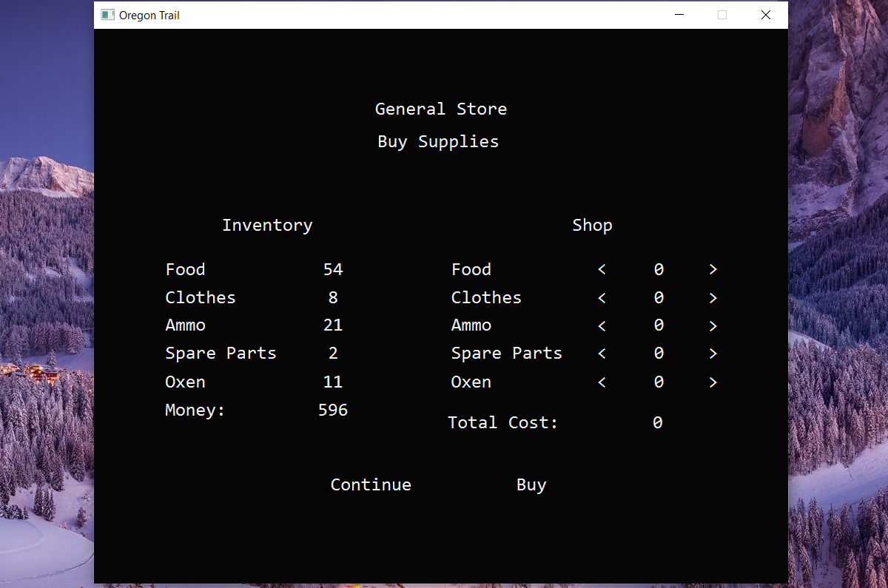
Task: Decrease Ammo quantity with left arrow
Action: (602, 326)
